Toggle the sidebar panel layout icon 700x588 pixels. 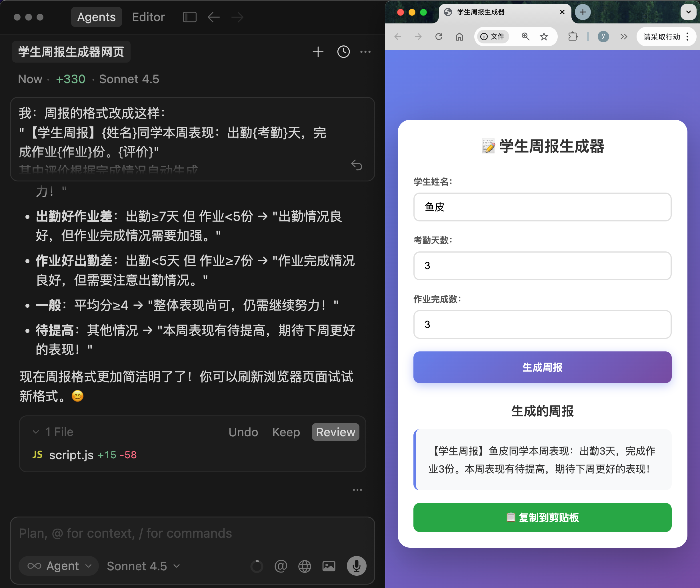(190, 17)
